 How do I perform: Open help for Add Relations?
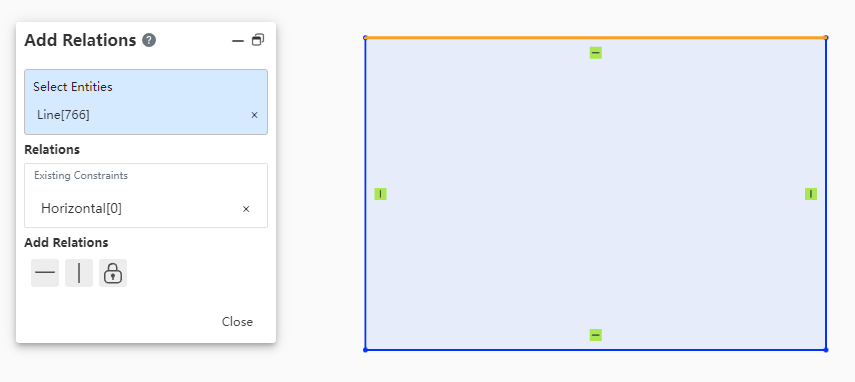(149, 40)
